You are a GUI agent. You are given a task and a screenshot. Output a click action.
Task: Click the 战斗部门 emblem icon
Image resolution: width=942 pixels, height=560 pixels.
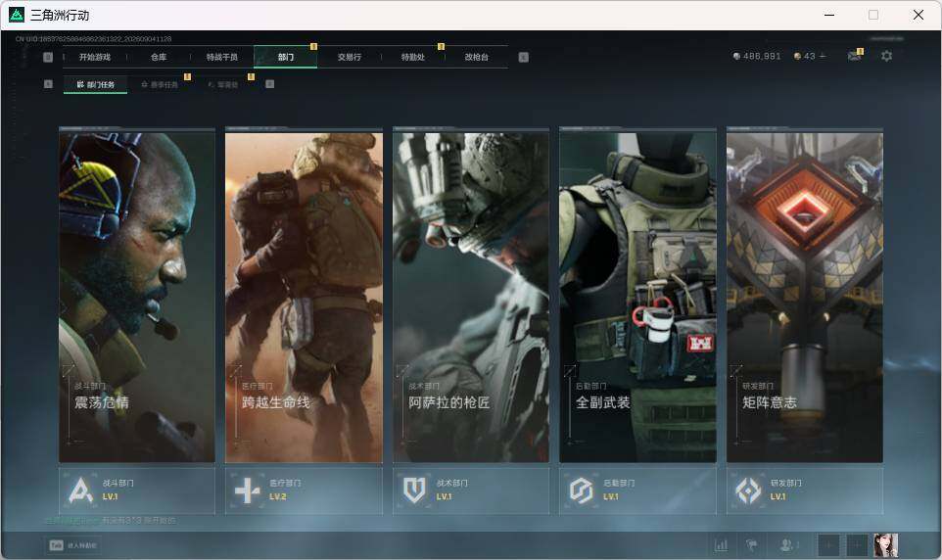80,490
